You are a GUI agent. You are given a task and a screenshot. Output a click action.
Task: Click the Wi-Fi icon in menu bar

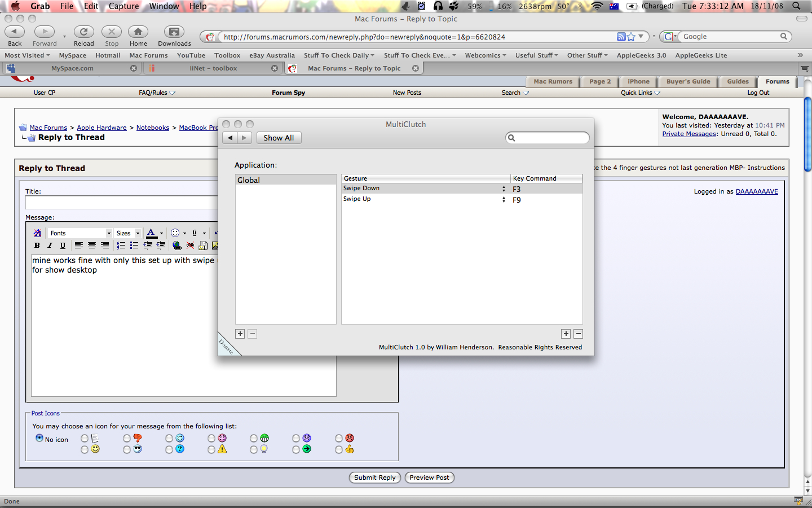pyautogui.click(x=597, y=6)
